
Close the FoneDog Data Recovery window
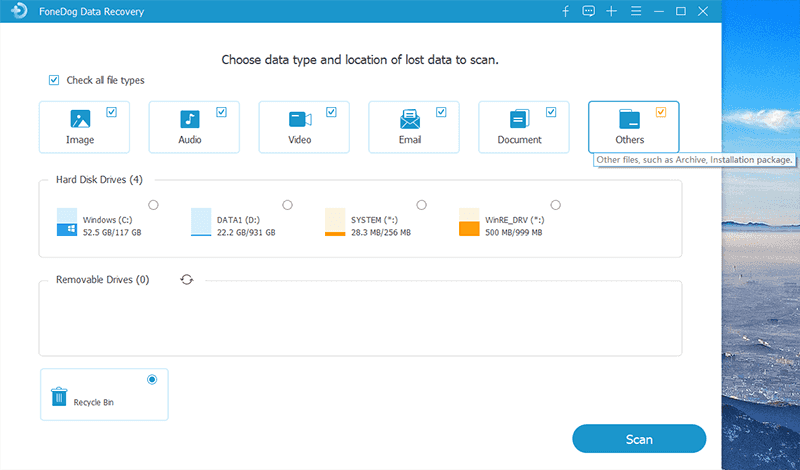click(703, 11)
